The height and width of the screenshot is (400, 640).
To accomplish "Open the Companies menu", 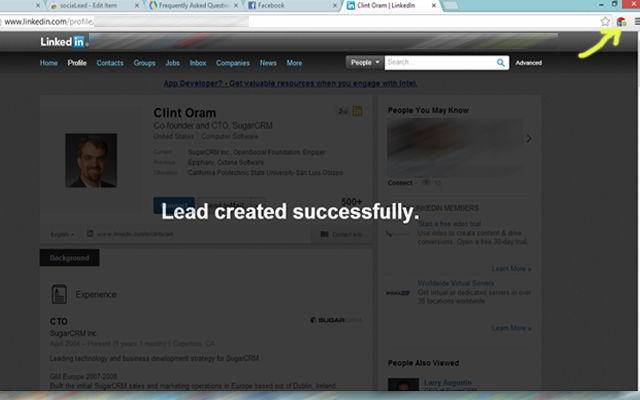I will [x=233, y=63].
